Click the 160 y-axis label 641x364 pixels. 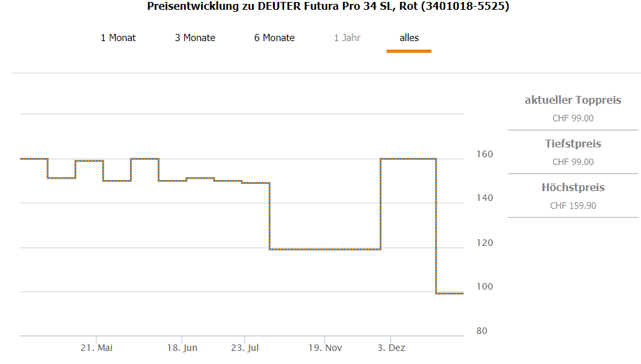485,155
